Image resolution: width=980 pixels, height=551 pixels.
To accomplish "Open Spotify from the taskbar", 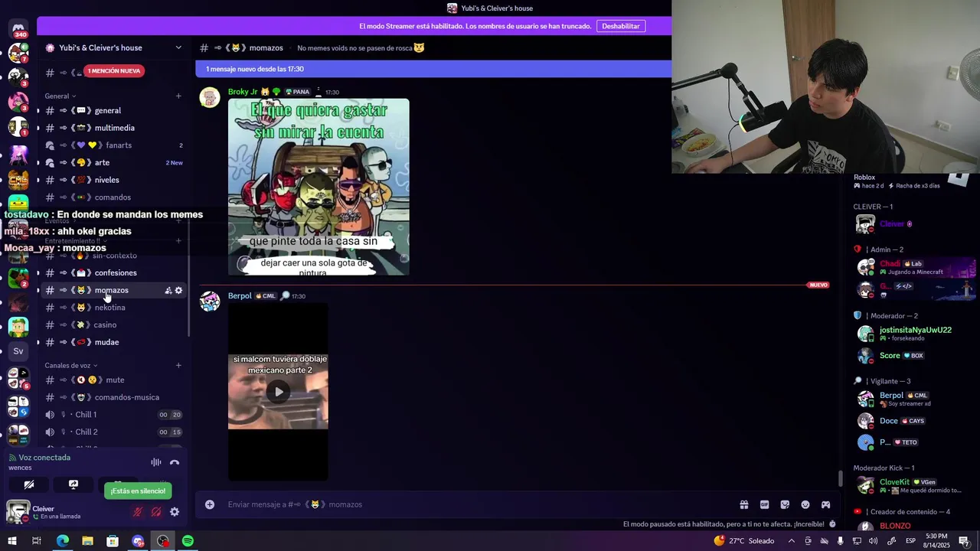I will click(x=188, y=541).
